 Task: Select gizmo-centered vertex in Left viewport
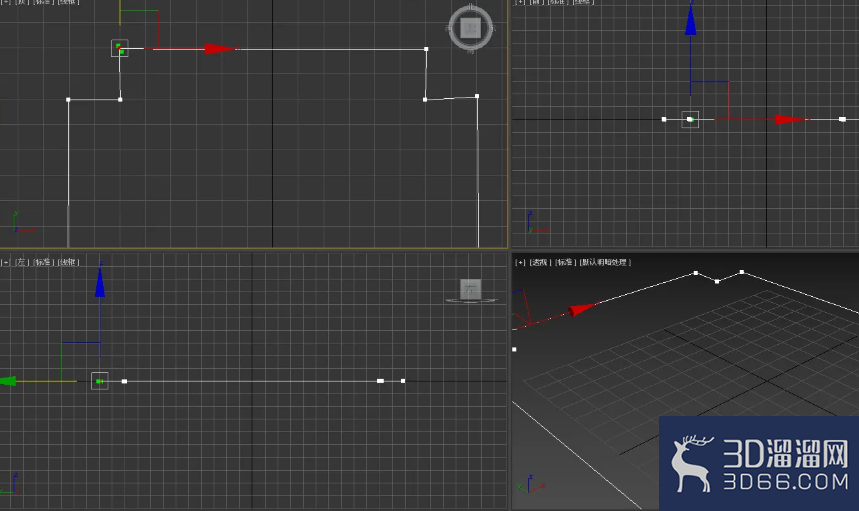pos(99,381)
